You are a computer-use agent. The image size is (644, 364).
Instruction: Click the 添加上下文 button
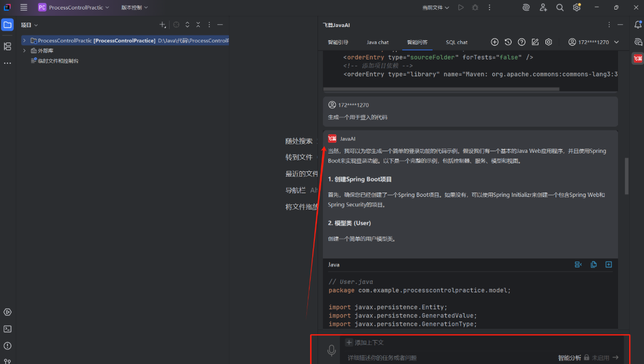365,343
